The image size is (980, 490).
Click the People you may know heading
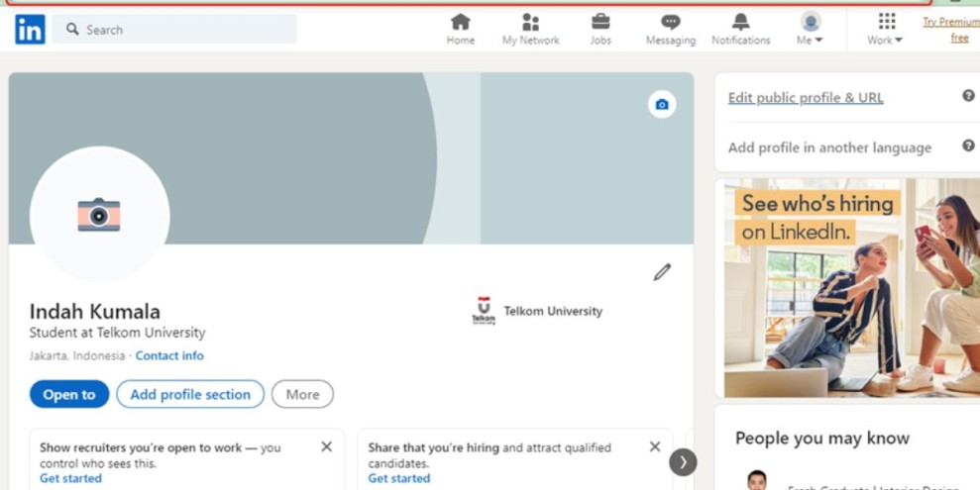821,439
